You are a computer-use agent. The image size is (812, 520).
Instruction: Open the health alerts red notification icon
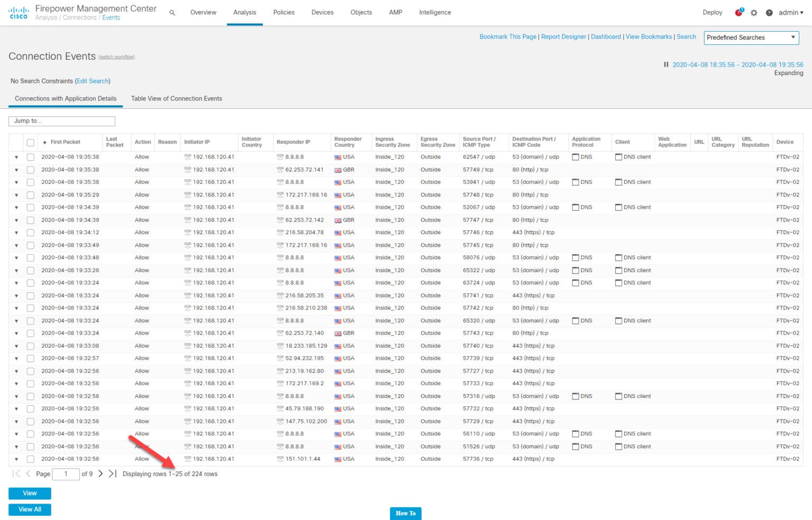(738, 12)
